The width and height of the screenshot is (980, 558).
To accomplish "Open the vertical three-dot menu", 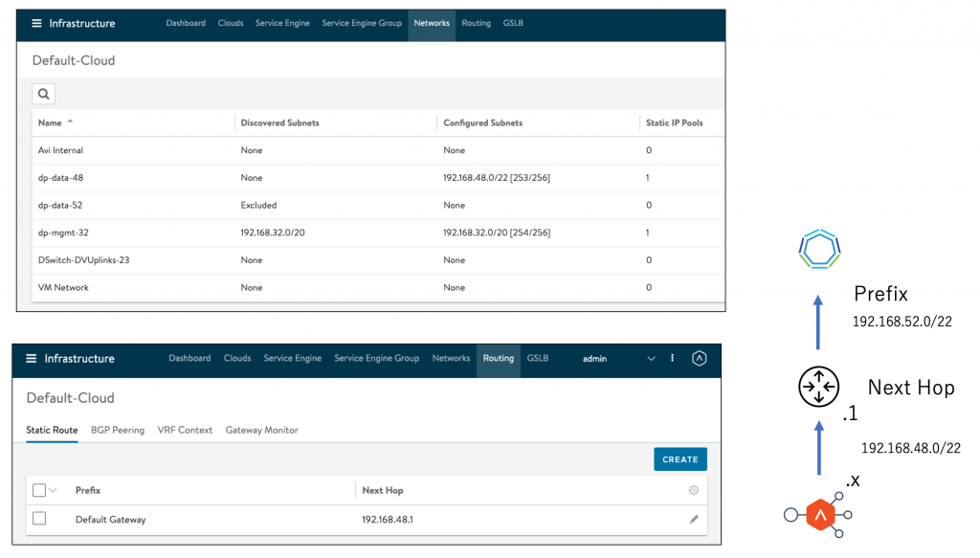I will click(672, 358).
